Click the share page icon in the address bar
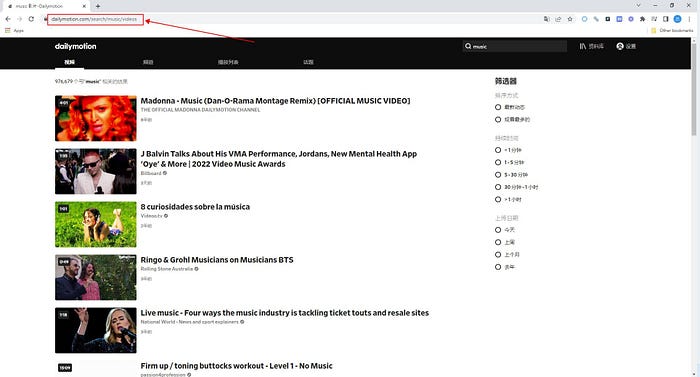Screen dimensions: 700x377 558,19
